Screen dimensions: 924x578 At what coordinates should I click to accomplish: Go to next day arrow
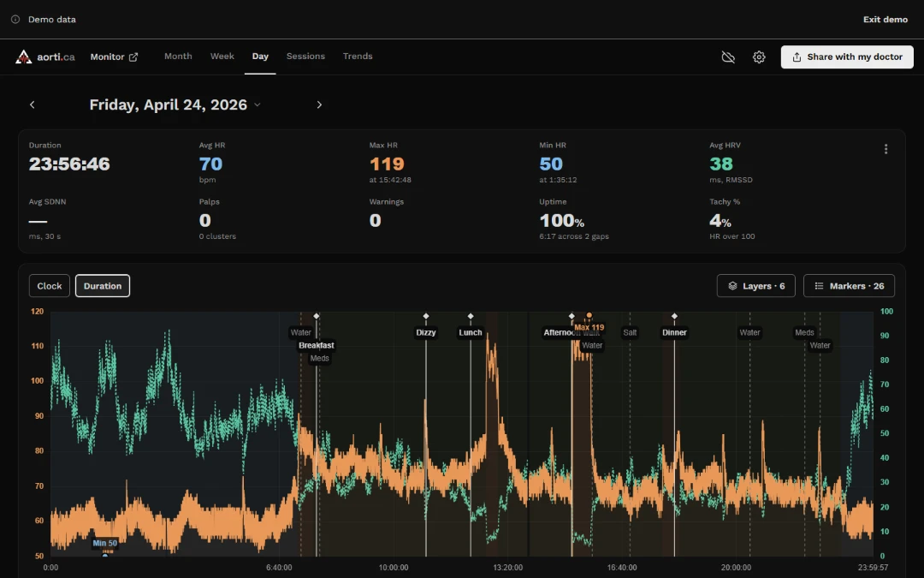click(319, 104)
